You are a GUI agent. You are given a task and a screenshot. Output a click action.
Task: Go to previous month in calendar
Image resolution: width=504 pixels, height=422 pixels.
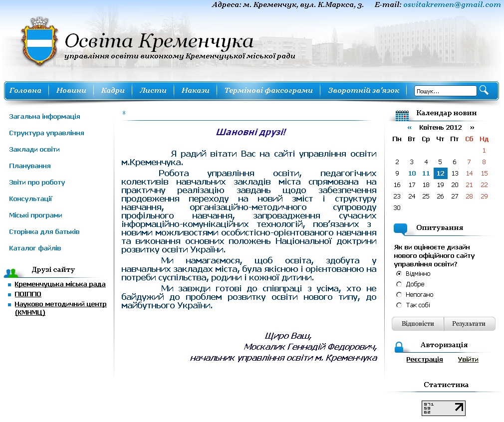[x=410, y=128]
